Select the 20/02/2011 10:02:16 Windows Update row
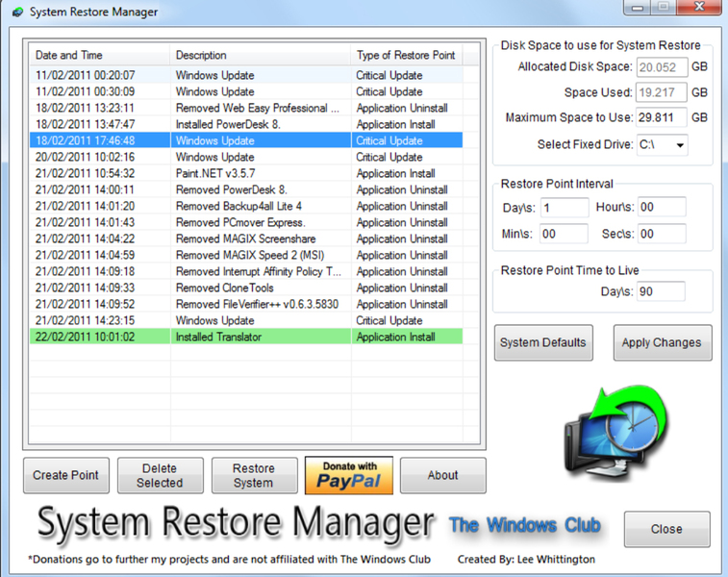Image resolution: width=728 pixels, height=577 pixels. click(246, 157)
